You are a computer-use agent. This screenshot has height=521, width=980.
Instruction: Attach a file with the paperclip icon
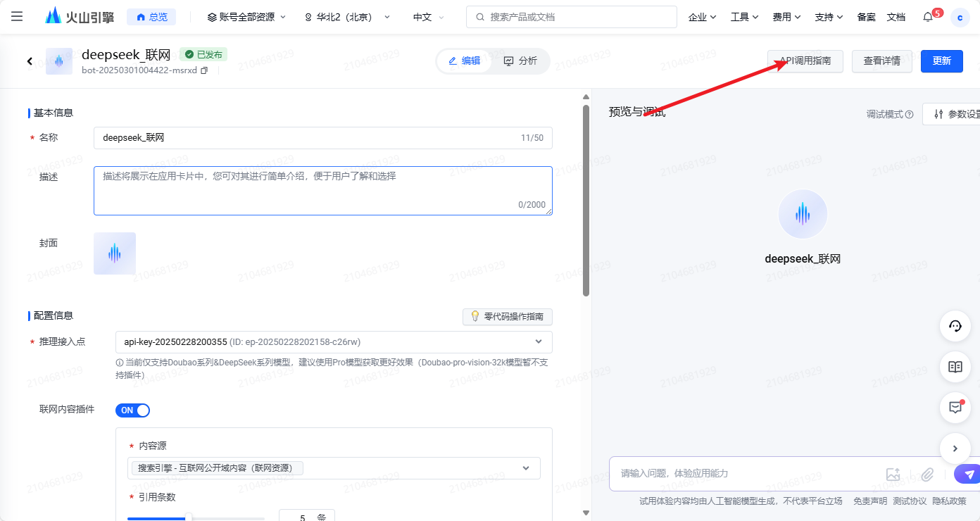tap(927, 475)
